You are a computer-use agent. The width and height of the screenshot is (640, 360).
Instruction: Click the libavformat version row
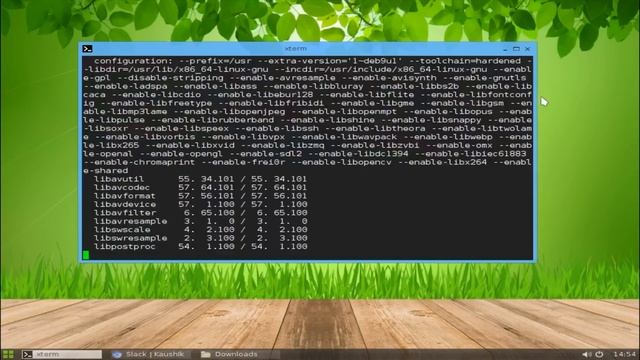200,196
